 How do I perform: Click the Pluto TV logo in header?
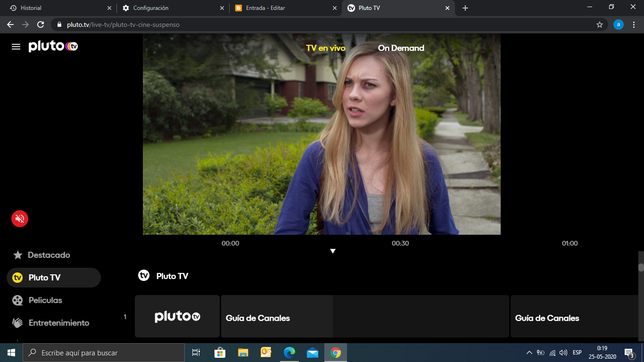(53, 46)
